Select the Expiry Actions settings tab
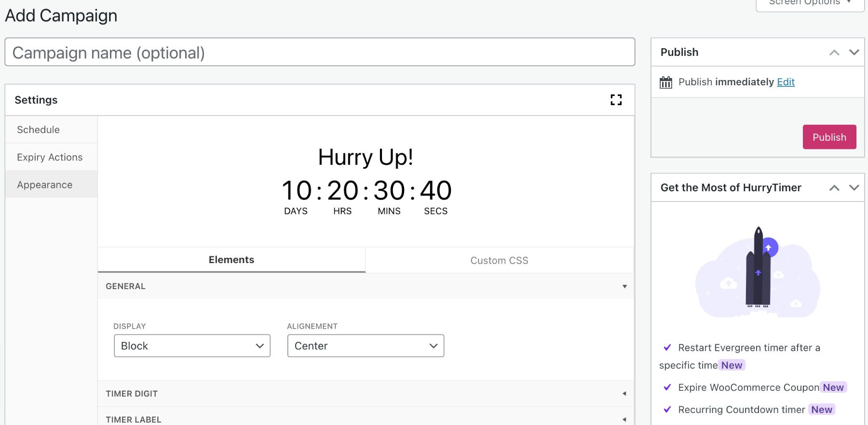This screenshot has height=425, width=868. coord(50,157)
